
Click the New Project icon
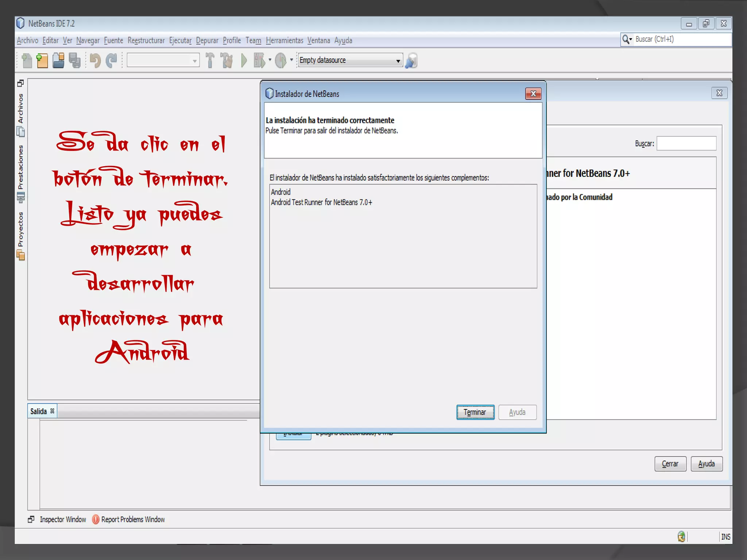[x=42, y=61]
